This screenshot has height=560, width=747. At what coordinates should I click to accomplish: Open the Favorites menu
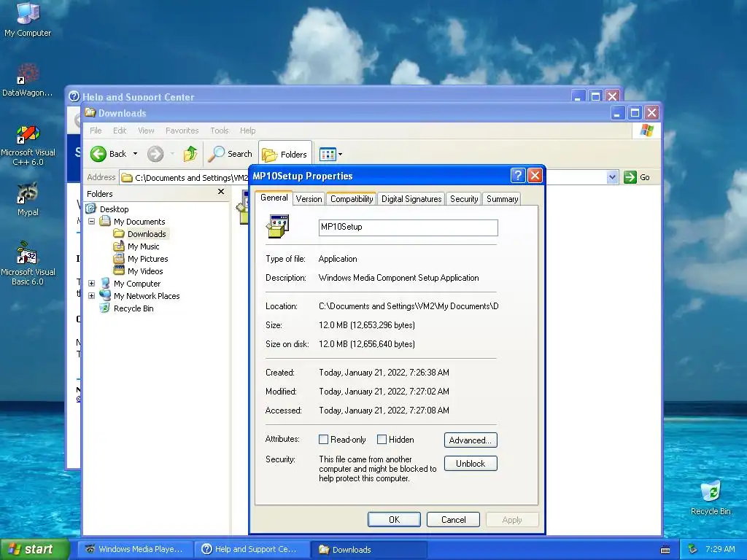(182, 131)
